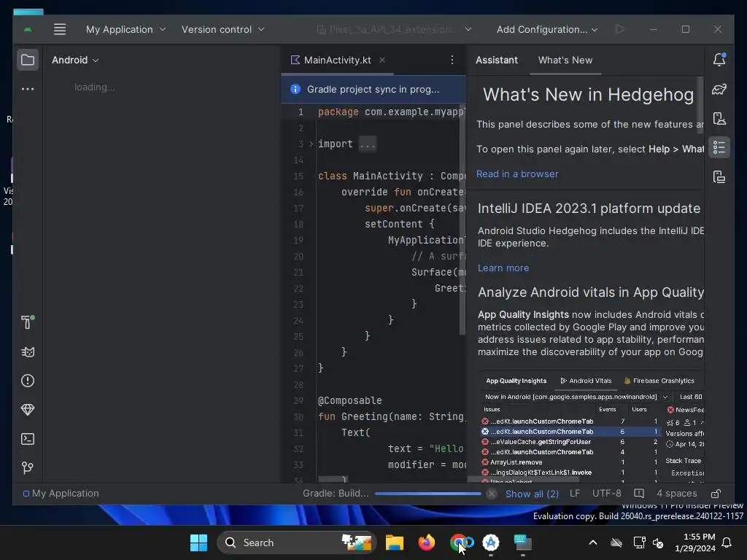Open Firefox from the taskbar
The width and height of the screenshot is (747, 560).
coord(426,542)
